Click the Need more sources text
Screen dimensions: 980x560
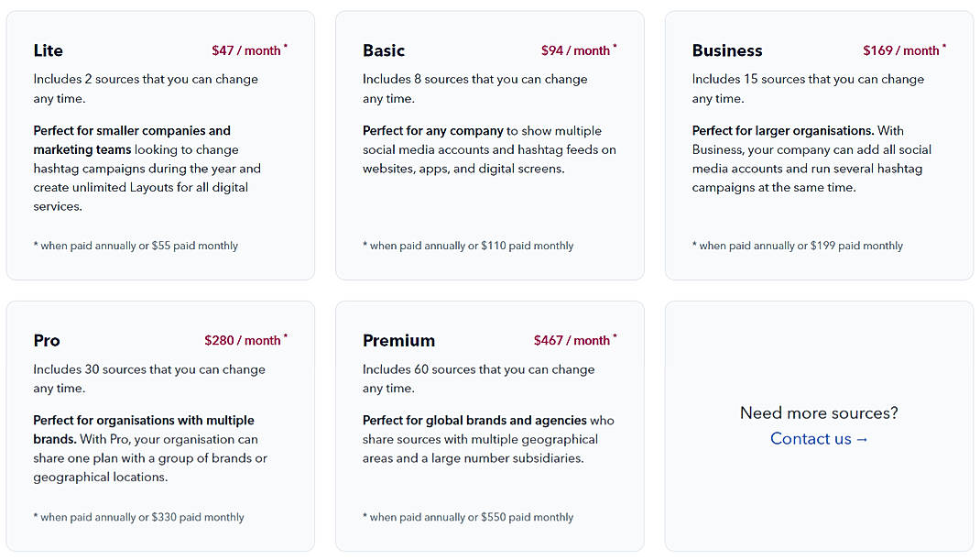tap(818, 412)
